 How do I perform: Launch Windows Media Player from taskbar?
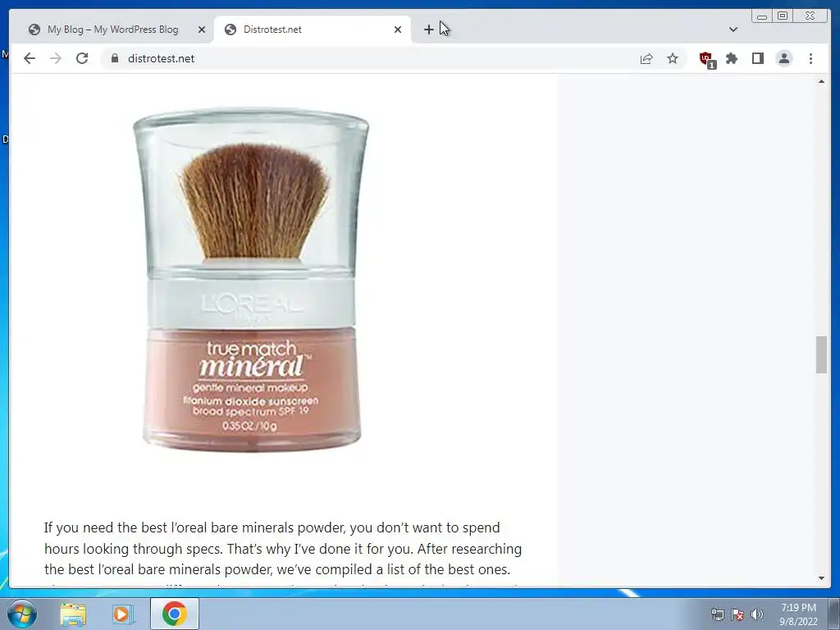pos(122,614)
